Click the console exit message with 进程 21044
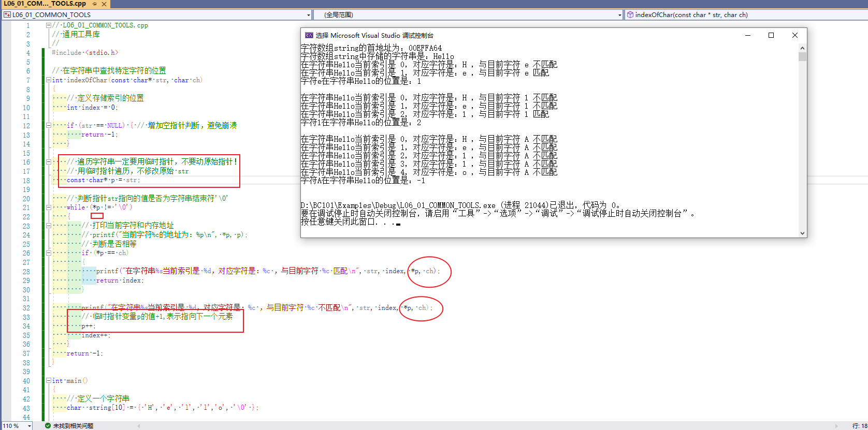Viewport: 868px width, 430px height. (x=460, y=205)
